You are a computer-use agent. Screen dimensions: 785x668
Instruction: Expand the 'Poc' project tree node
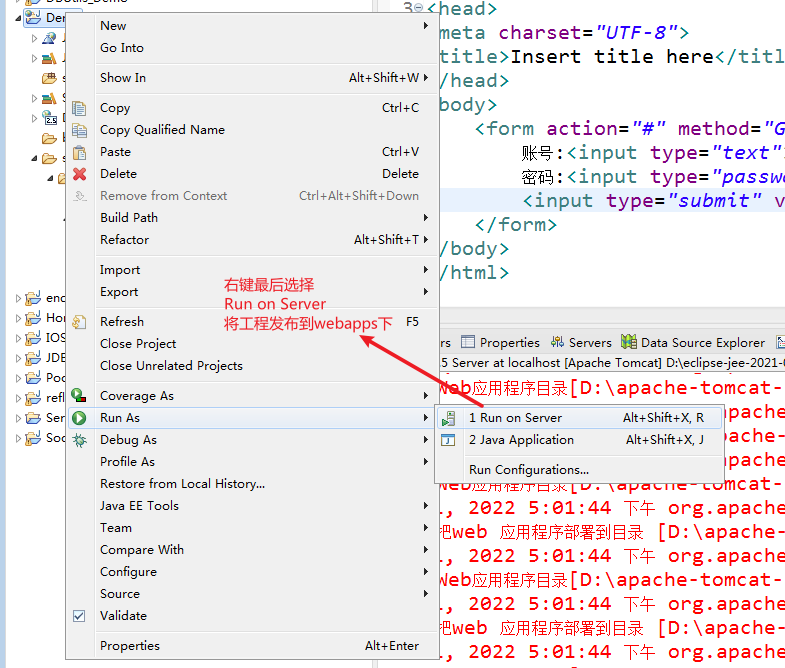(19, 379)
